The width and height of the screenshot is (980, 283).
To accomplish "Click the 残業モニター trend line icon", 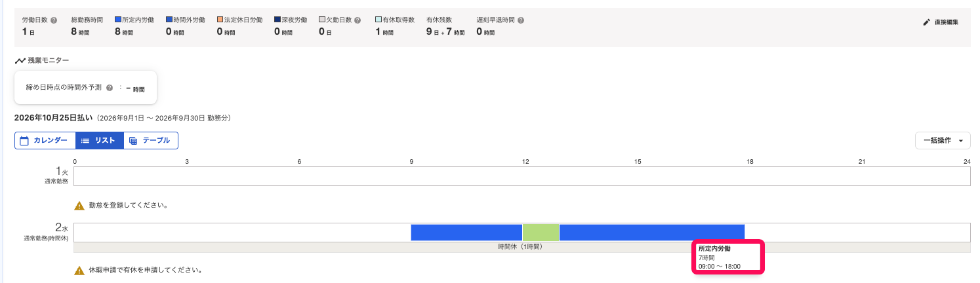I will [x=20, y=60].
